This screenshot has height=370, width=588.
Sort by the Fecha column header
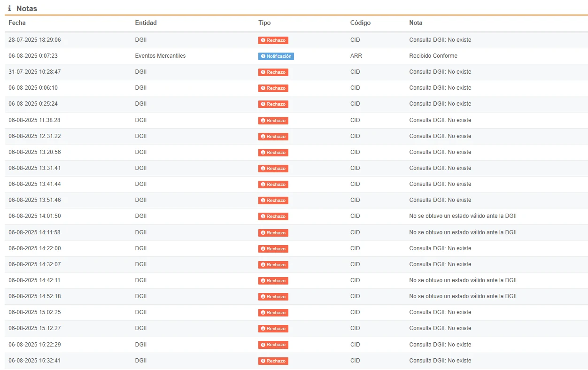[x=17, y=23]
